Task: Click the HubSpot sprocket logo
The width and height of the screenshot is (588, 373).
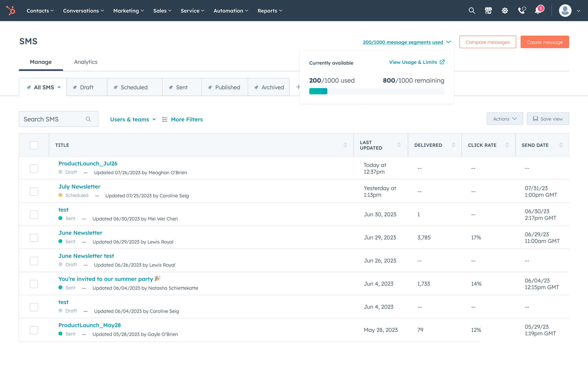Action: click(x=11, y=11)
